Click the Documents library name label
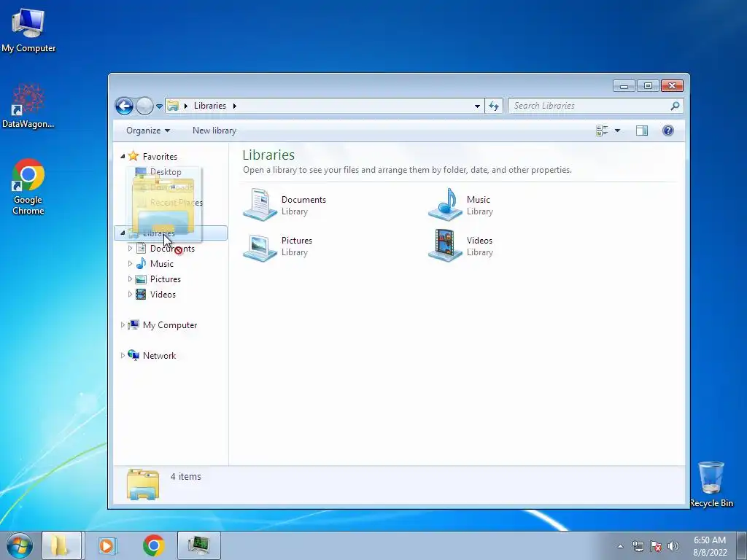 [x=303, y=200]
